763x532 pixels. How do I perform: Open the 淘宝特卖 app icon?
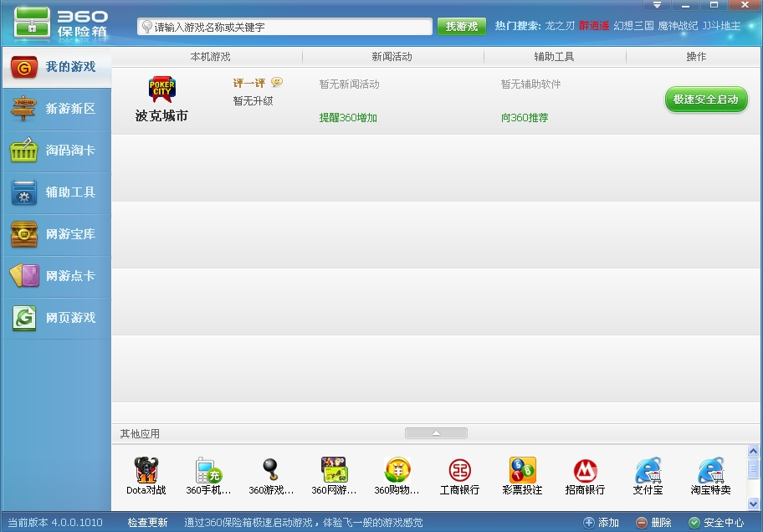(711, 470)
